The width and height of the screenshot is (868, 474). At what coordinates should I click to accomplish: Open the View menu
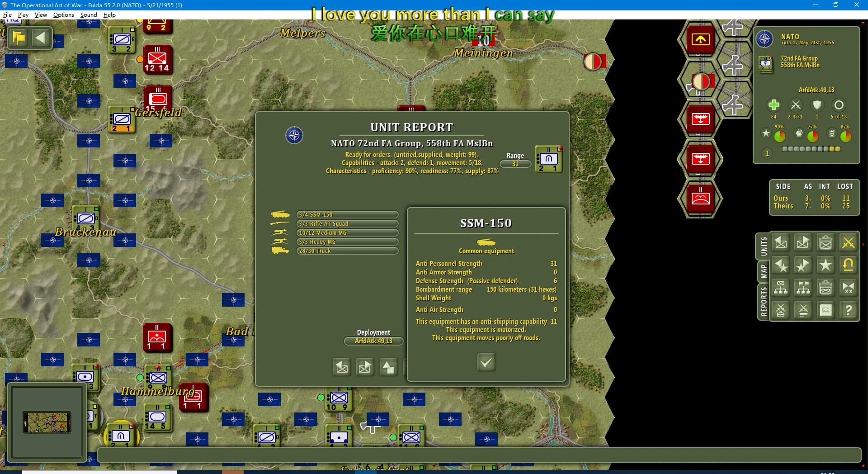[x=41, y=14]
